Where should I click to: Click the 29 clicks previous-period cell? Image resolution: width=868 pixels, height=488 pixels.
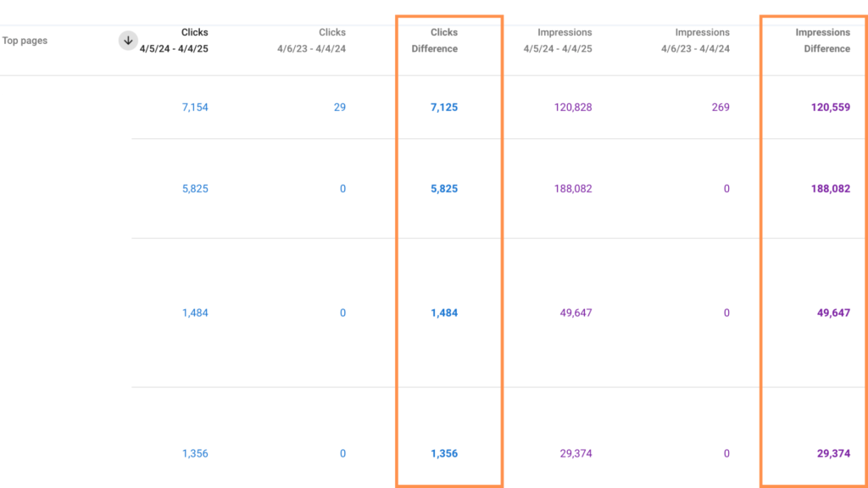point(340,108)
